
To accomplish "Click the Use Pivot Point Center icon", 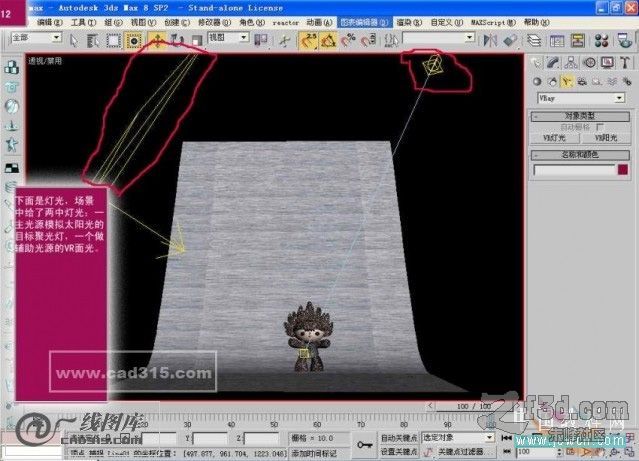I will (x=260, y=40).
